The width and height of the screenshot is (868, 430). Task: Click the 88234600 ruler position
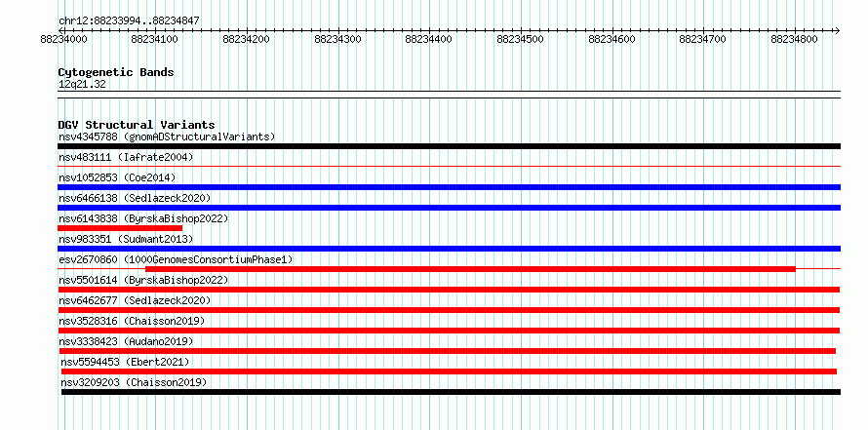pos(612,40)
